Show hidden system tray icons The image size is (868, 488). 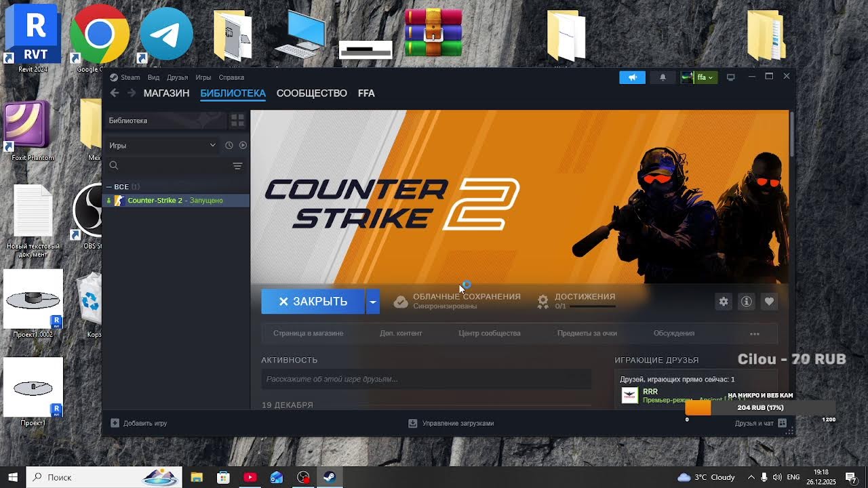pos(751,477)
